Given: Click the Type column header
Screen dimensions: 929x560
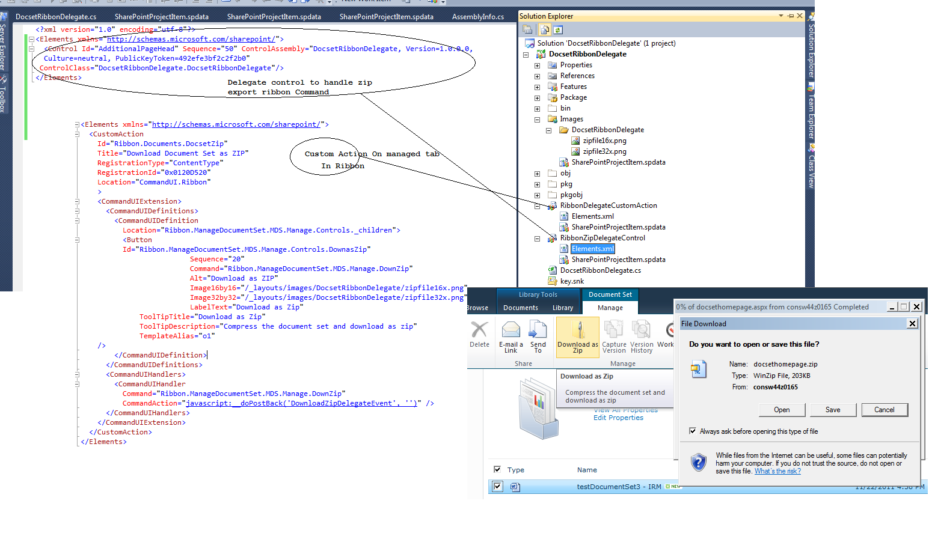Looking at the screenshot, I should click(516, 470).
